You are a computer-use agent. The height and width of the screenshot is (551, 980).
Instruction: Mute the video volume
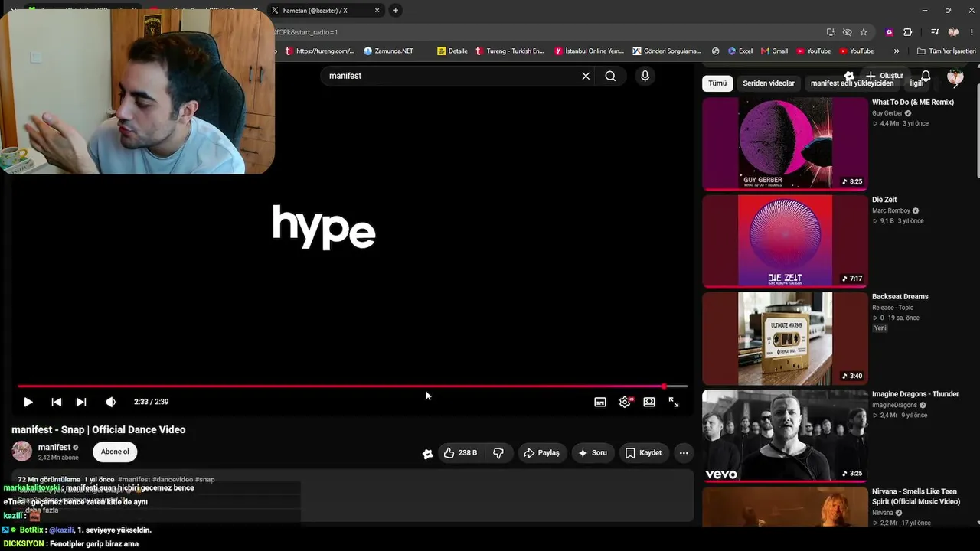[x=111, y=402]
